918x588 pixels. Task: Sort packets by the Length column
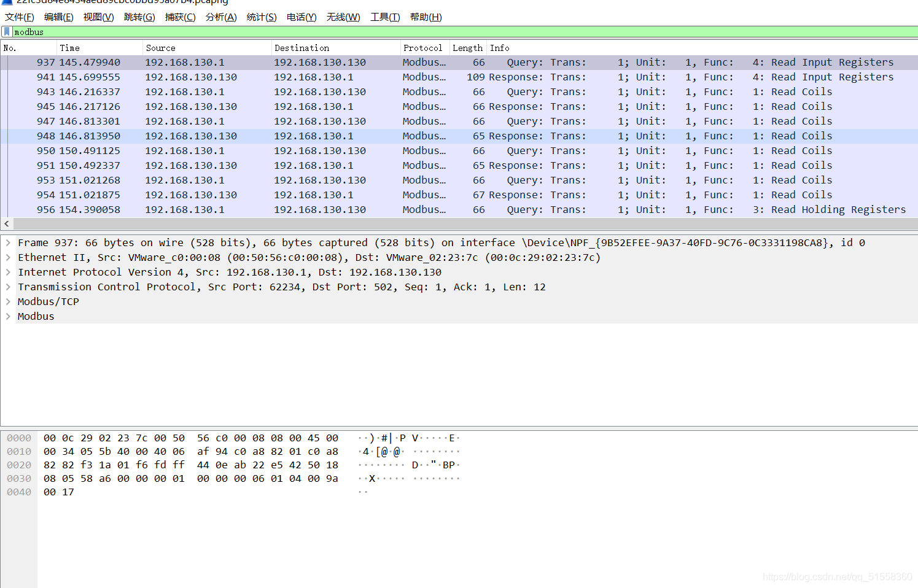468,48
